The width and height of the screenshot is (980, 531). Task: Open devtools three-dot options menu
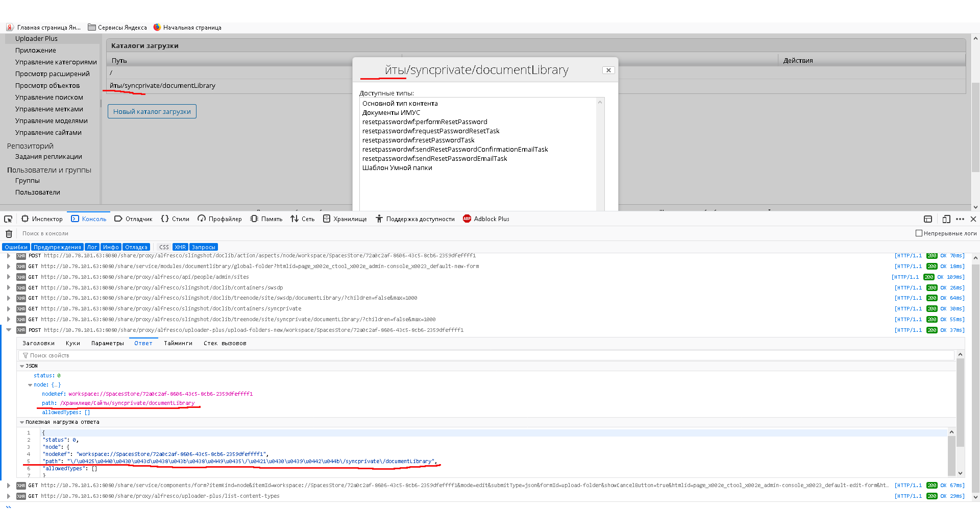(x=960, y=219)
